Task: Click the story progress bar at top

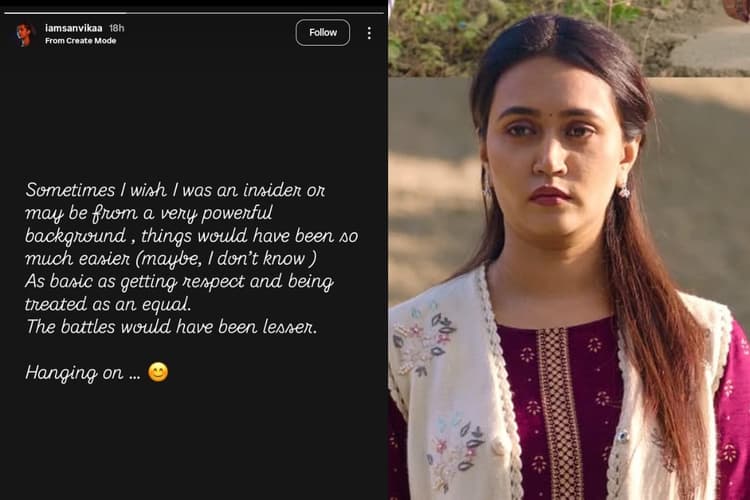Action: 193,12
